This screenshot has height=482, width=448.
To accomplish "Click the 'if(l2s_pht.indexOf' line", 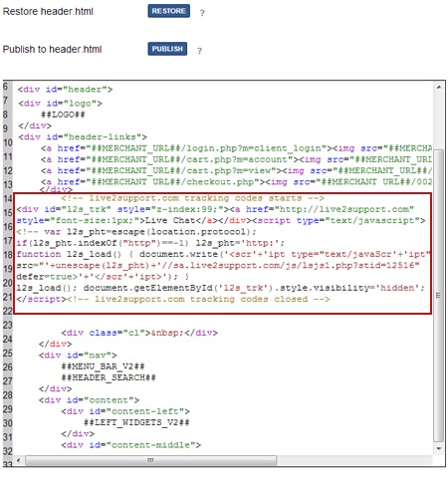I will tap(150, 243).
